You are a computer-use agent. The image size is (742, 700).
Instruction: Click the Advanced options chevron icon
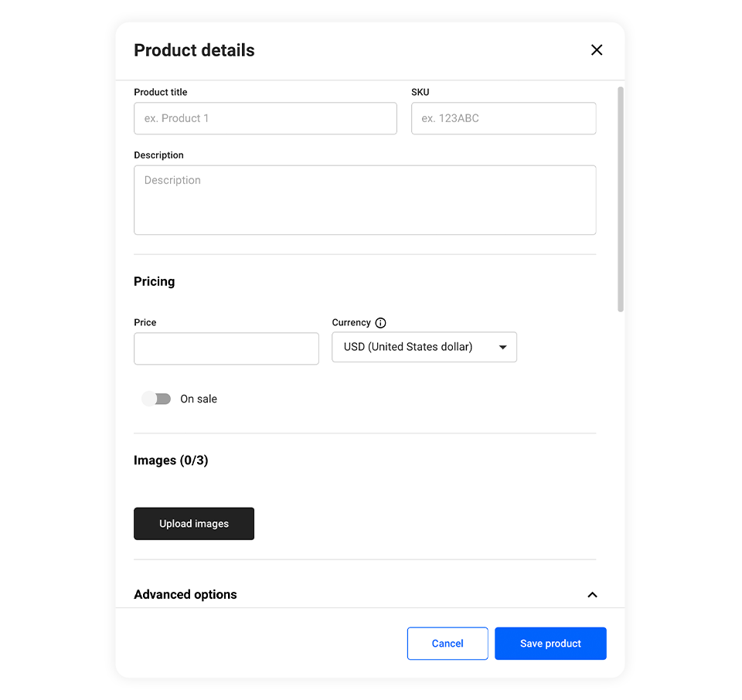[x=592, y=595]
